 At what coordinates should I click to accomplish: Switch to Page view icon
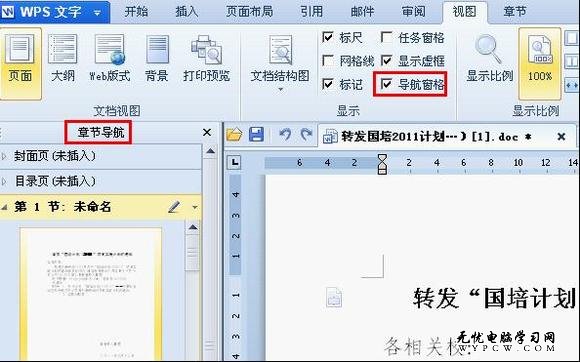tap(20, 63)
